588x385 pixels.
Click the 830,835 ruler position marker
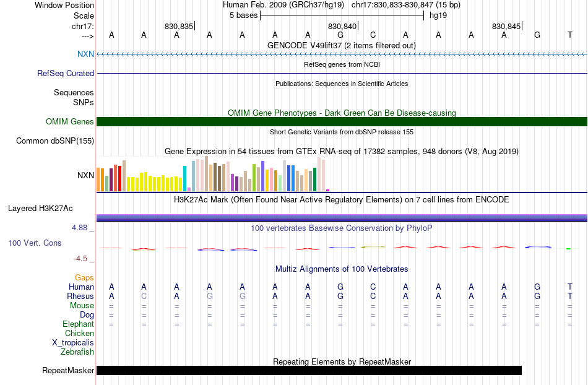[179, 26]
